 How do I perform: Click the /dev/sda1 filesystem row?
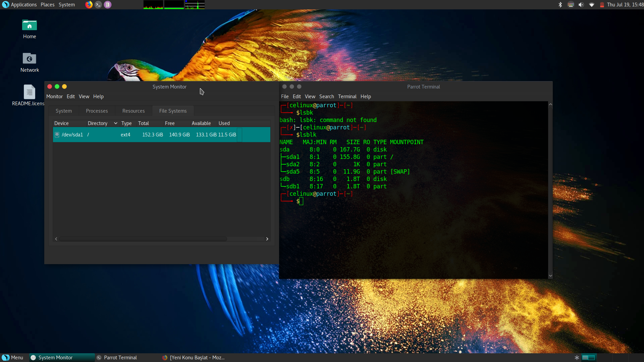pyautogui.click(x=161, y=134)
